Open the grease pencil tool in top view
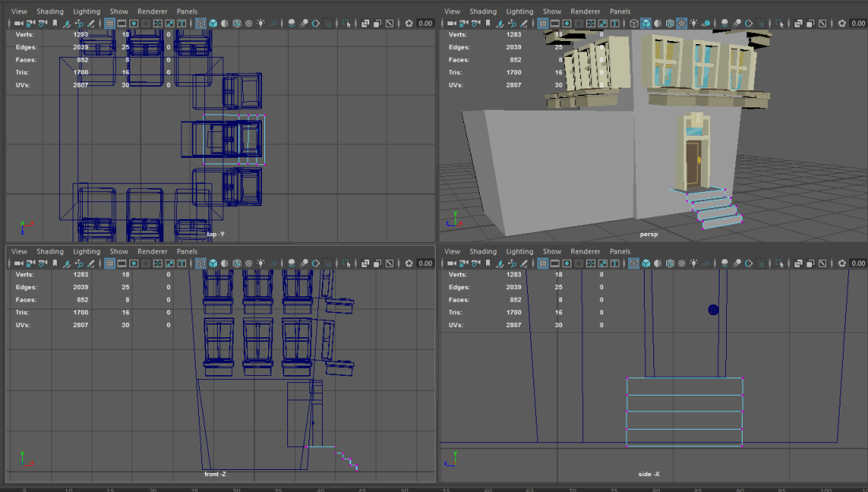This screenshot has height=492, width=868. (92, 23)
